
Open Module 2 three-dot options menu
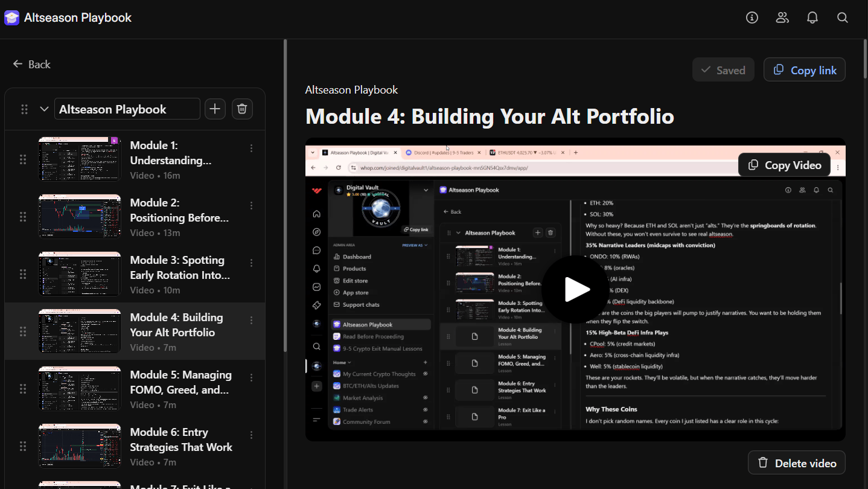coord(252,206)
